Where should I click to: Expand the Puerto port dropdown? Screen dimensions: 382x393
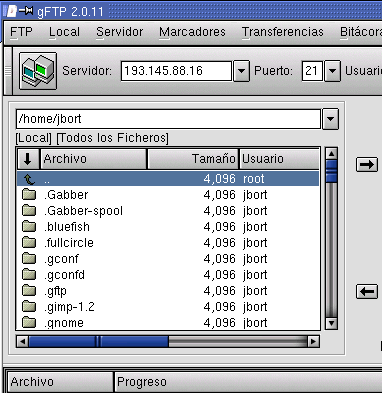pos(332,71)
